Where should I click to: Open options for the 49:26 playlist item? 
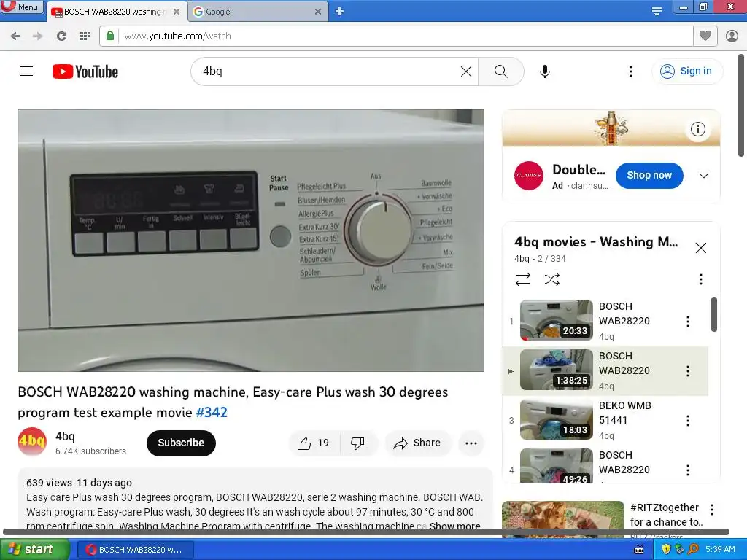[x=687, y=470]
